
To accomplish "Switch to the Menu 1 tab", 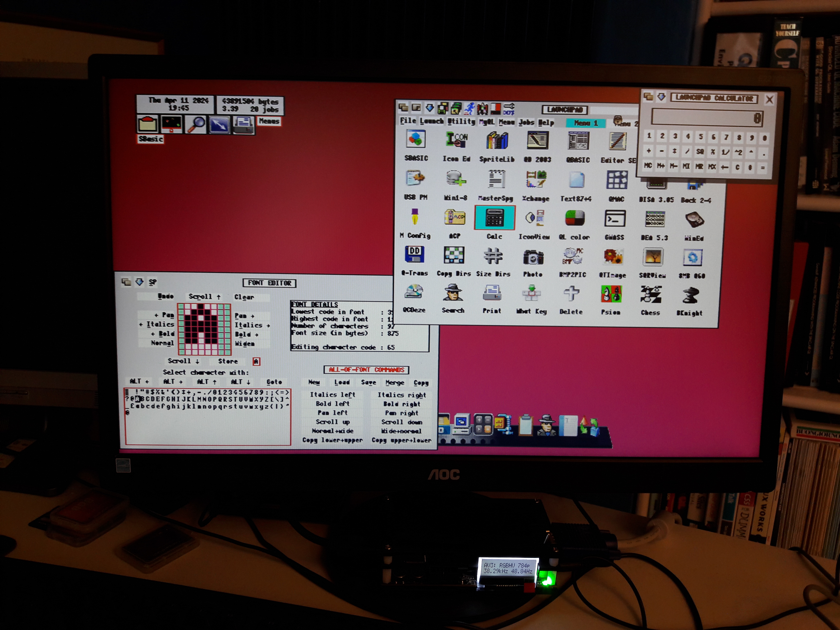I will [x=586, y=123].
